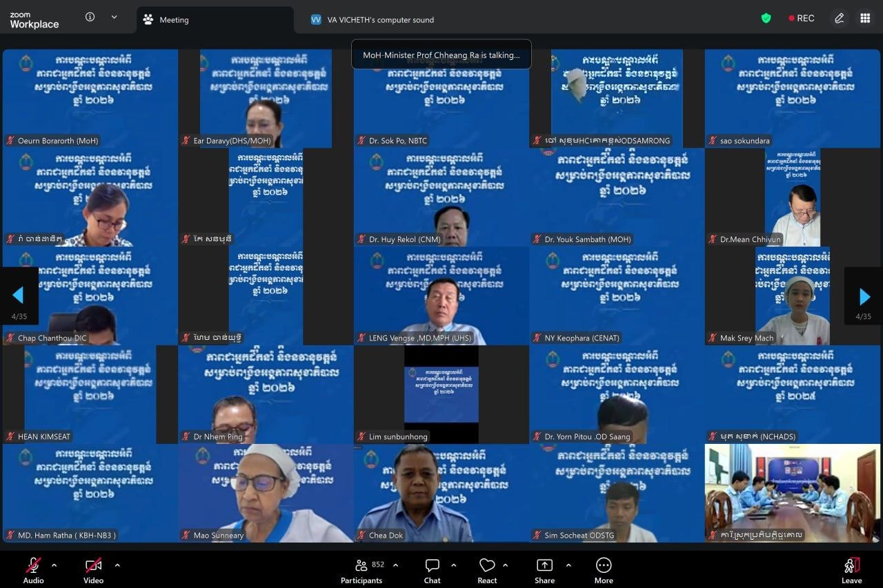Click muted mic icon beside Dr. Sok Po, NBTC

(x=361, y=141)
